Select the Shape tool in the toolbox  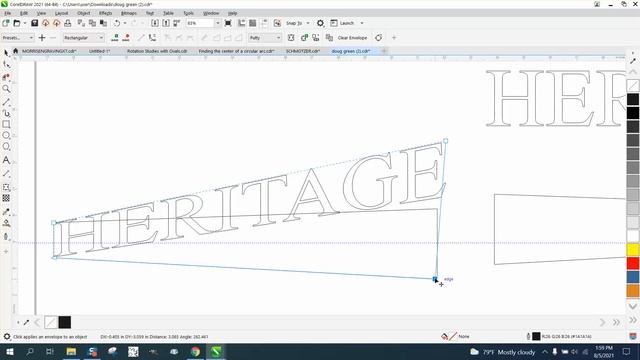pos(6,64)
